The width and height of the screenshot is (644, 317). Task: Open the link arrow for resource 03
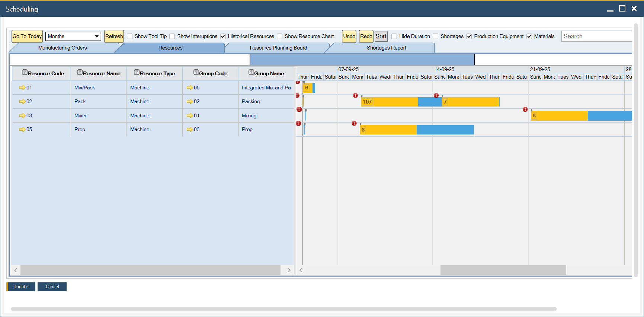[x=22, y=116]
